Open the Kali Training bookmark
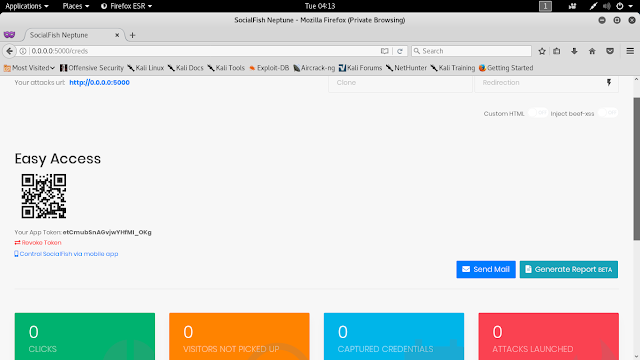 [x=453, y=68]
